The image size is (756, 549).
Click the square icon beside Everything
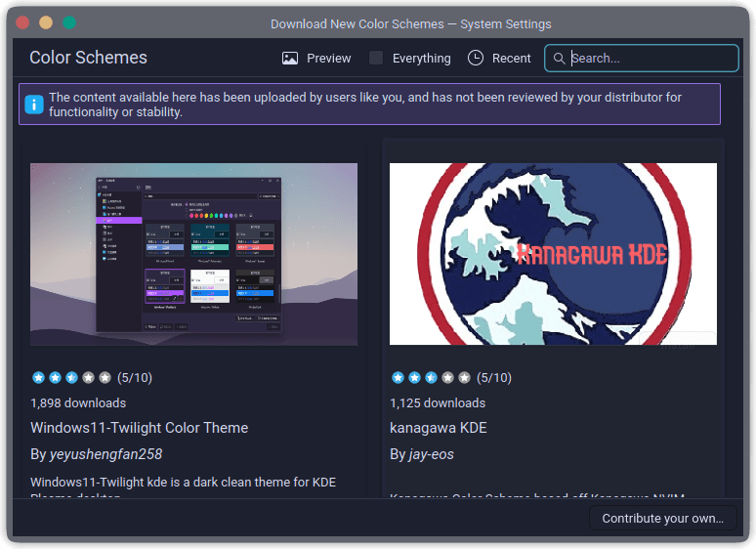click(376, 58)
